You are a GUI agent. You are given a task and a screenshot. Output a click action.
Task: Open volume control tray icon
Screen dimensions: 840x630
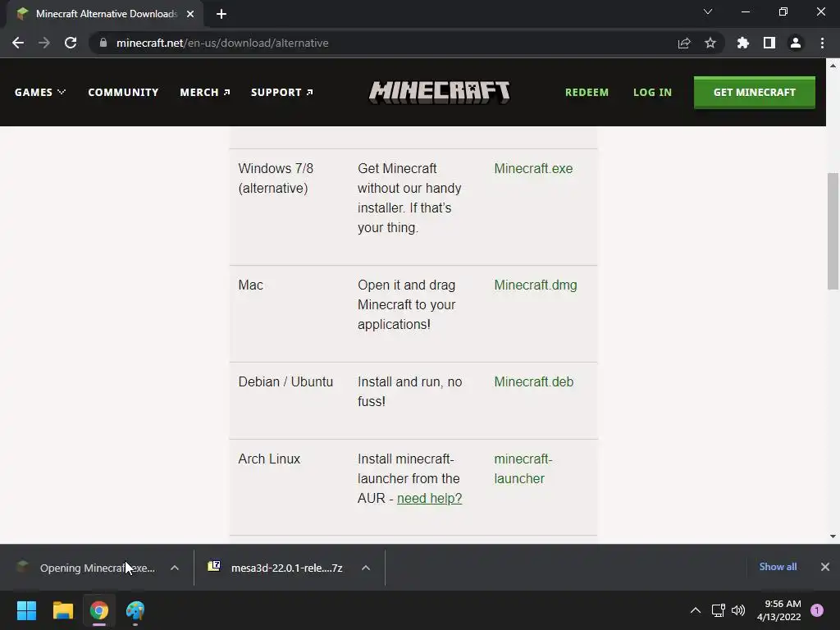738,610
